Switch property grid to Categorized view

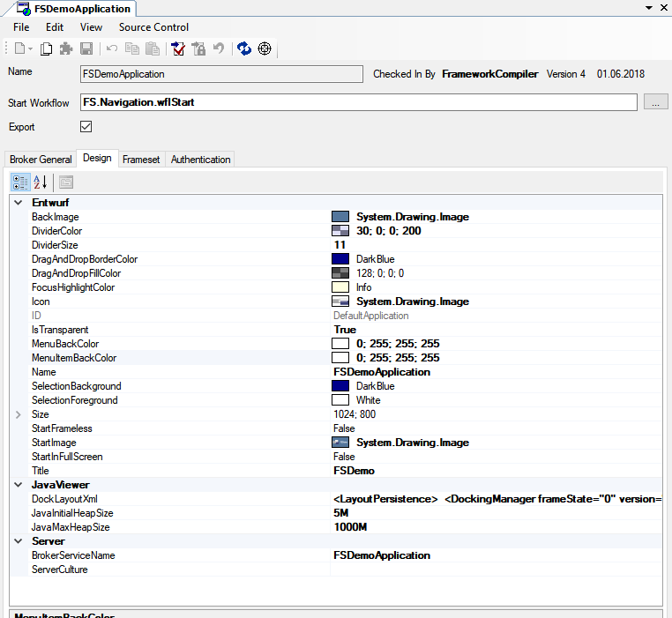click(x=20, y=182)
